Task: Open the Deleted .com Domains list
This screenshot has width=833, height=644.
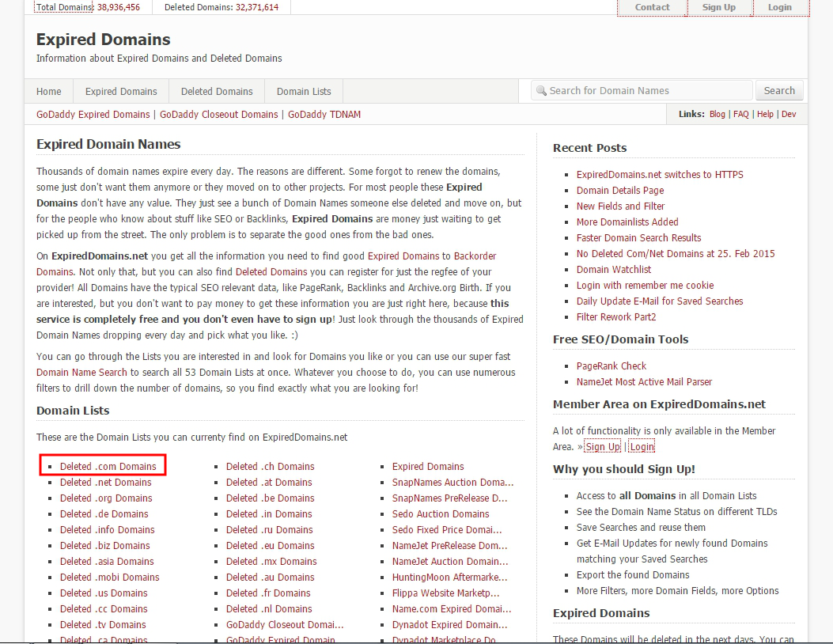Action: 108,466
